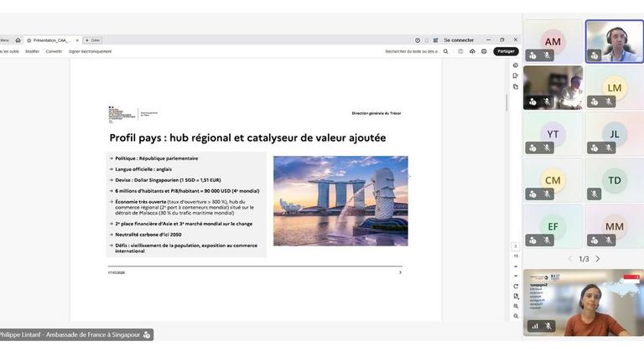
Task: Toggle the muted microphone on AM tile
Action: tap(547, 55)
